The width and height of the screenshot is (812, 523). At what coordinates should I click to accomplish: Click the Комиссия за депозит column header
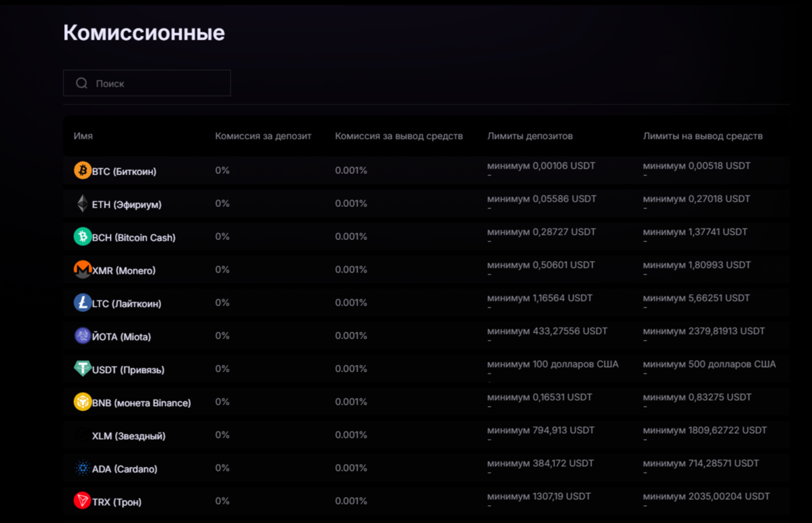[264, 136]
